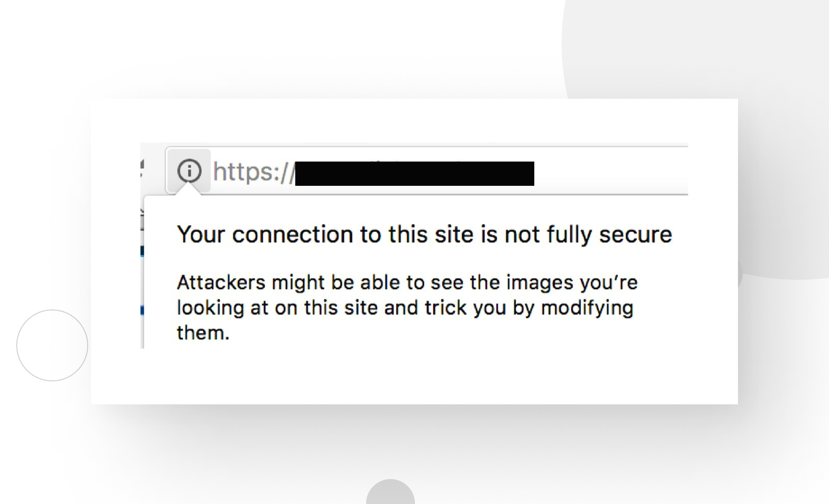Select the blacked-out domain in address bar

[414, 173]
